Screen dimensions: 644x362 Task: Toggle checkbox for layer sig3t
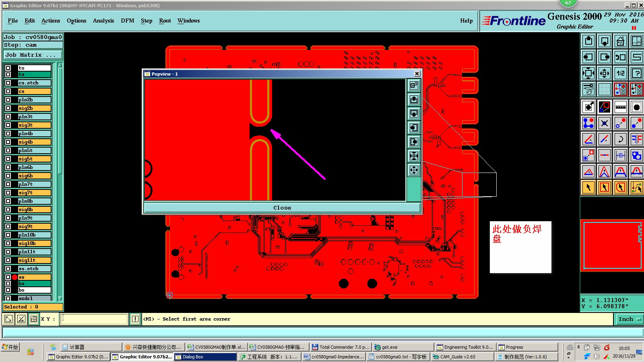click(x=8, y=125)
